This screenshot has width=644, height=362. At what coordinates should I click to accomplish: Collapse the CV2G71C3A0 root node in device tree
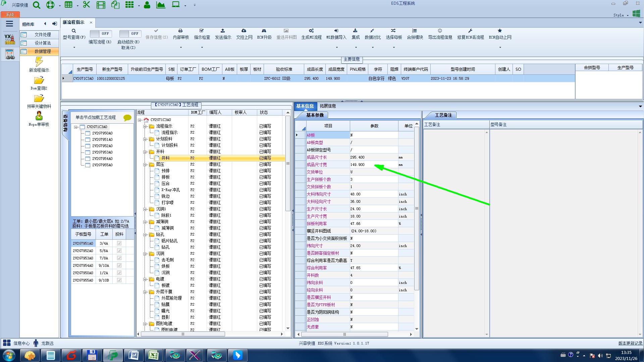tap(76, 127)
